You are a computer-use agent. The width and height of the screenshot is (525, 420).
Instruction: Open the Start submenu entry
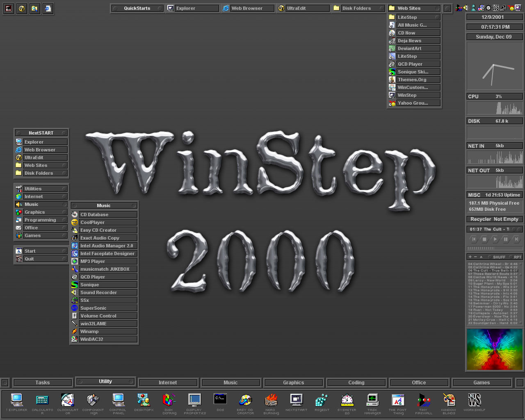tap(41, 251)
